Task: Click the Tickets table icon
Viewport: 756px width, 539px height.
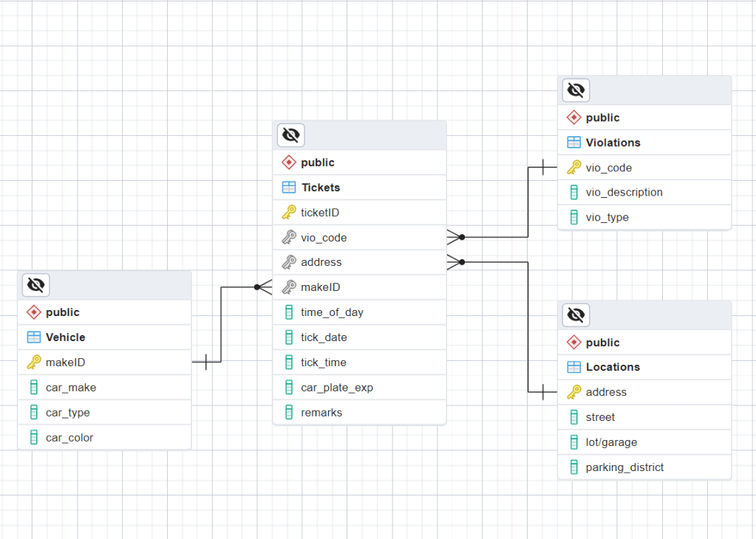Action: coord(289,188)
